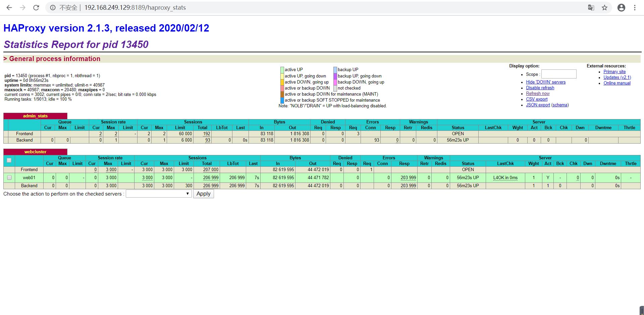Open the JSON export link
Viewport: 644px width, 315px height.
point(538,105)
